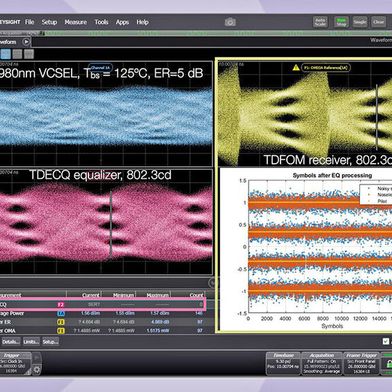
Task: Click the Details... button
Action: tap(11, 342)
